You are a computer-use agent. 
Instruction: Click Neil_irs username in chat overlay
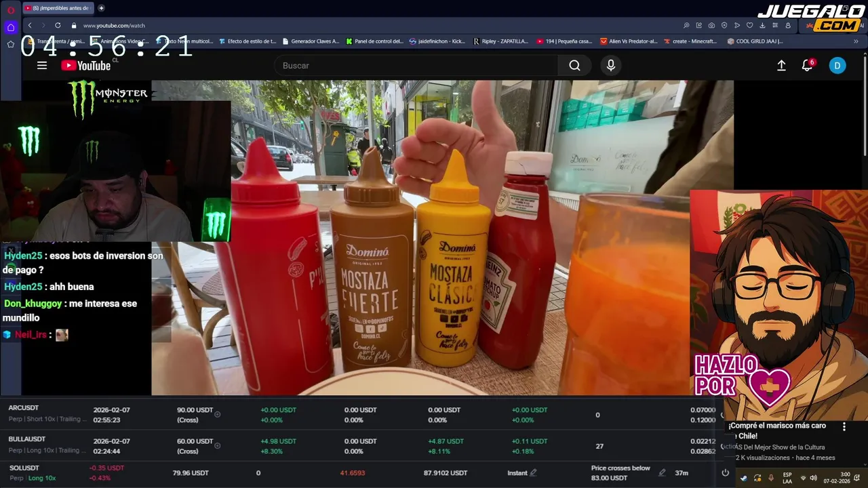click(31, 335)
